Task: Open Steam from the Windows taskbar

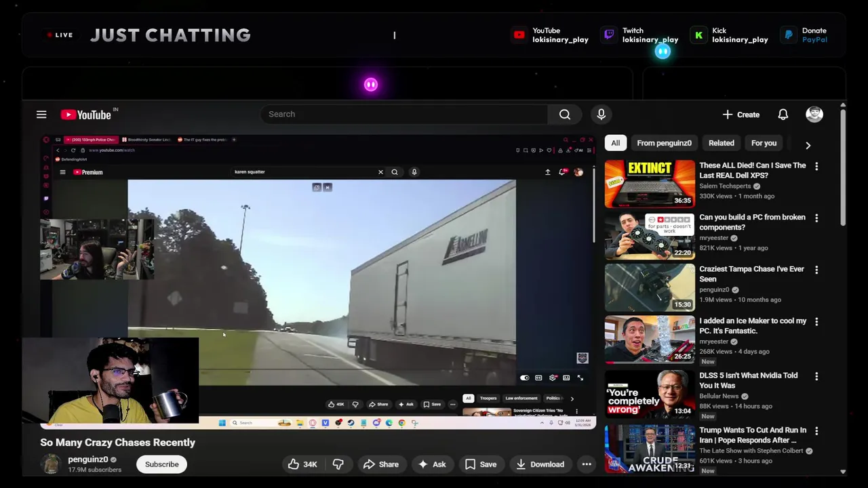Action: tap(351, 423)
